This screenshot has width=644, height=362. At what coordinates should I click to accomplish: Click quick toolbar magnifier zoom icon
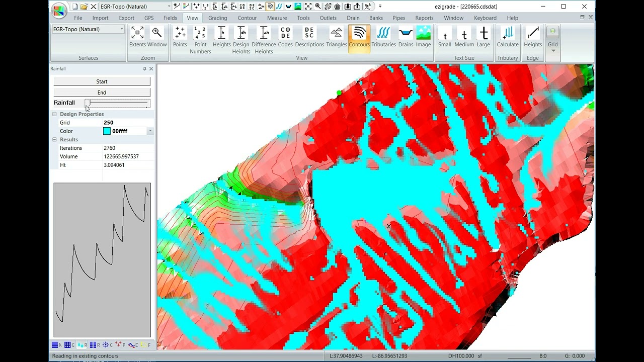pyautogui.click(x=318, y=7)
